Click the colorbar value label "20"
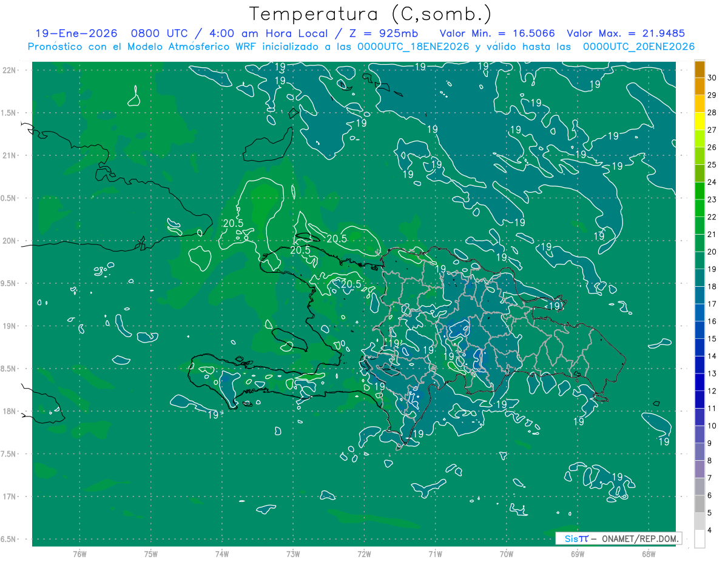The height and width of the screenshot is (562, 728). (x=712, y=252)
